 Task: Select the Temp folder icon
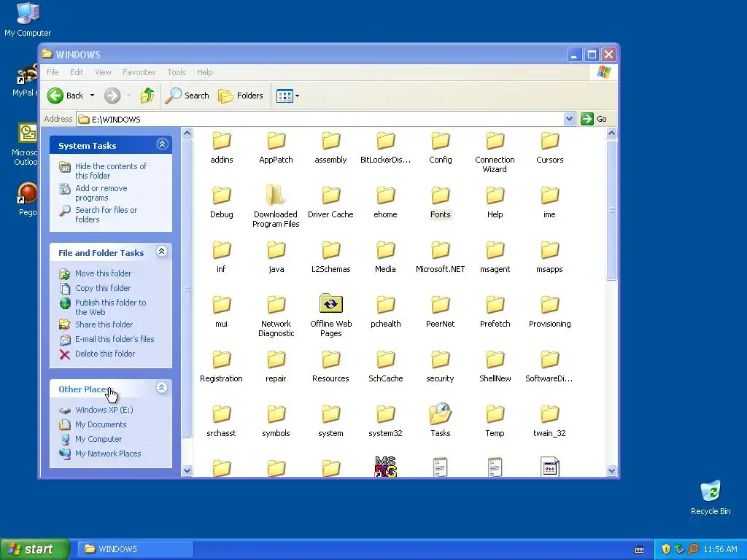pyautogui.click(x=495, y=415)
